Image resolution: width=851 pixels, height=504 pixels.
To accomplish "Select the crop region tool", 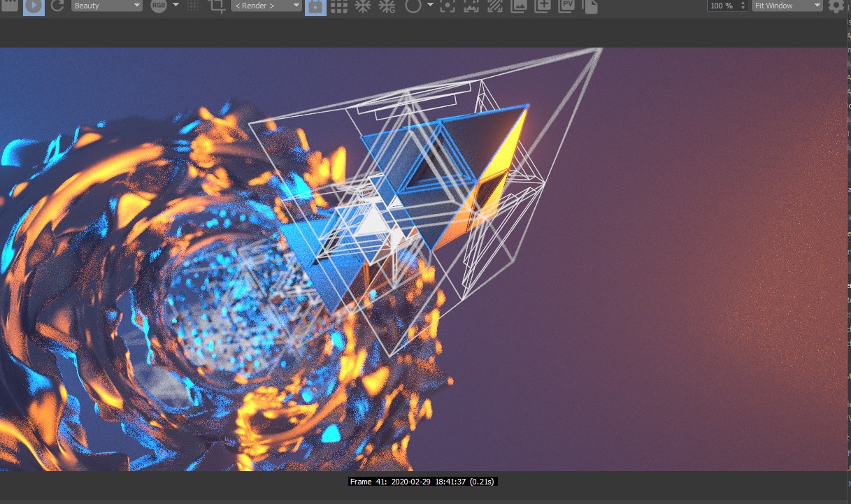I will point(217,6).
